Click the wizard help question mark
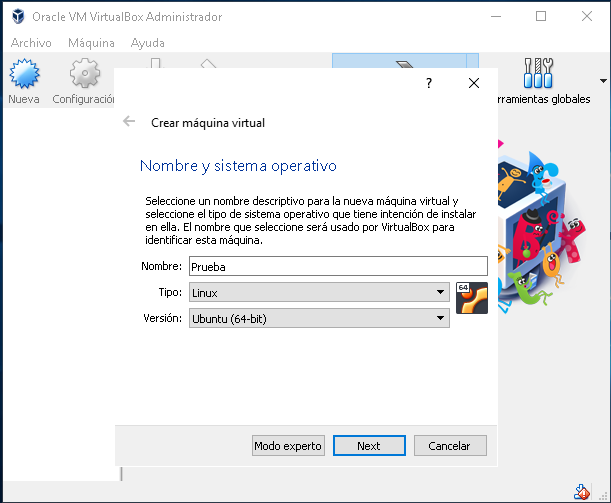 (429, 83)
